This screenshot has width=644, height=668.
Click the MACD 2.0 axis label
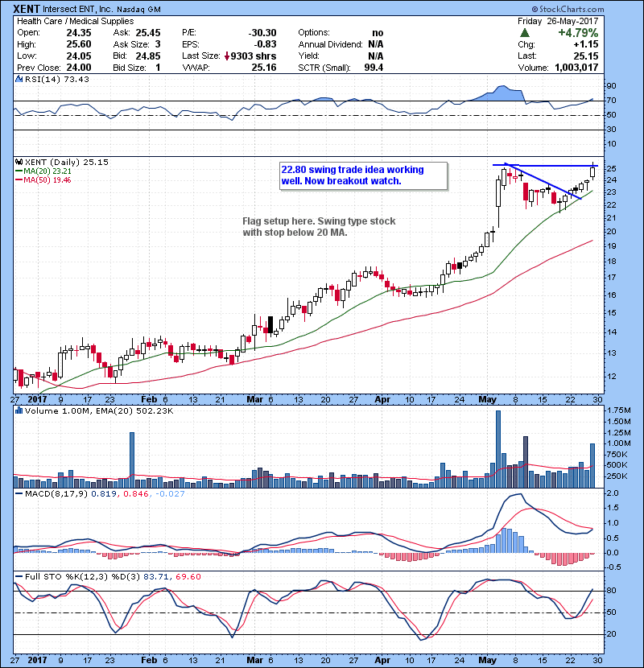point(613,493)
